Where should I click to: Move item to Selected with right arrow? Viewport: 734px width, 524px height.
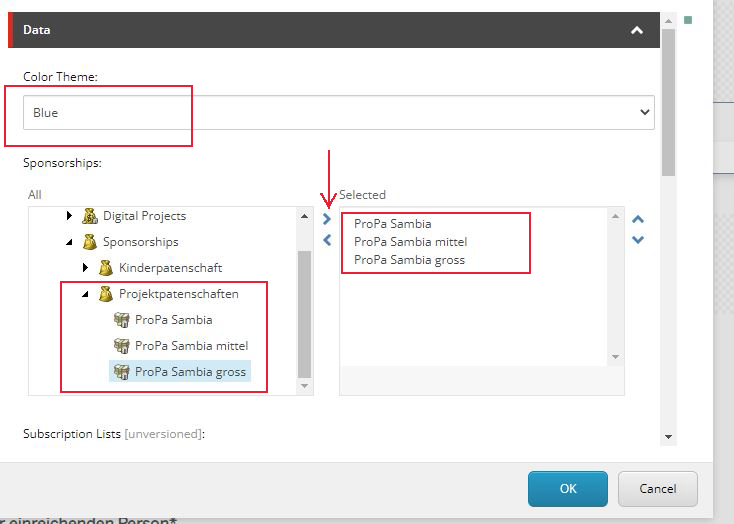(327, 219)
